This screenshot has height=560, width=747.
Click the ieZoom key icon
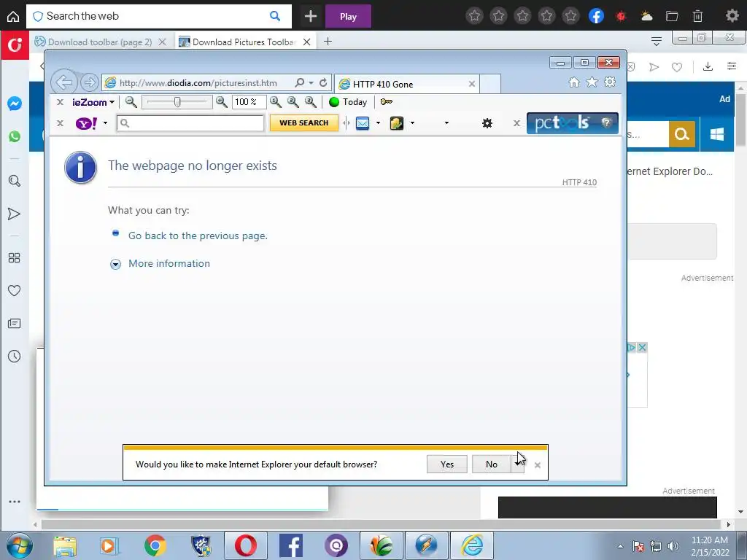click(x=387, y=102)
